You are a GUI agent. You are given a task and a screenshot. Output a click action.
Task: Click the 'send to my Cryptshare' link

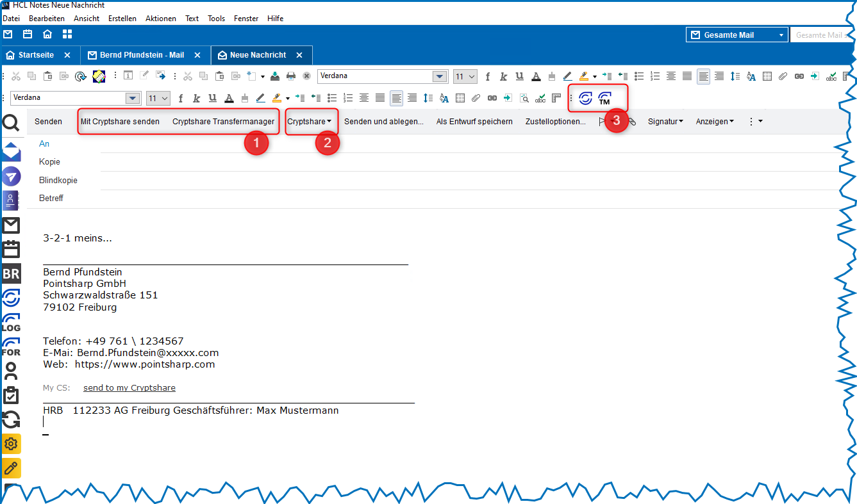pos(129,387)
